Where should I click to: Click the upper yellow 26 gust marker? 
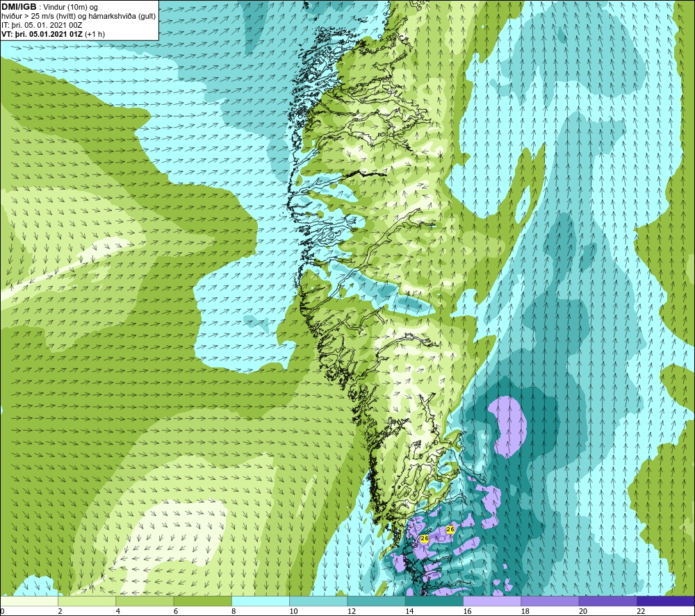[x=450, y=529]
